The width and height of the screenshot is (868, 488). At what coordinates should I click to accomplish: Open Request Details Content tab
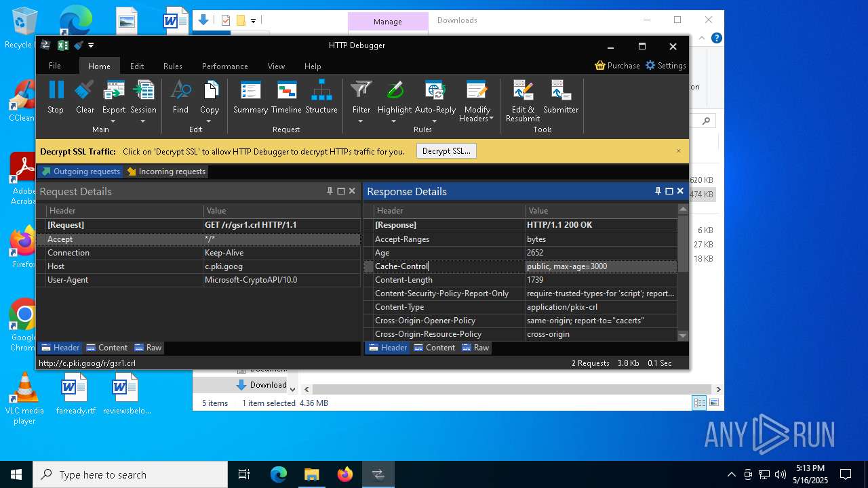107,348
